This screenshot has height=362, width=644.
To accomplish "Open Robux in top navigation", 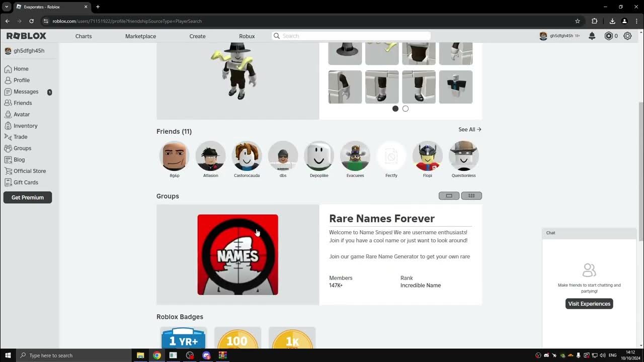I will coord(247,36).
